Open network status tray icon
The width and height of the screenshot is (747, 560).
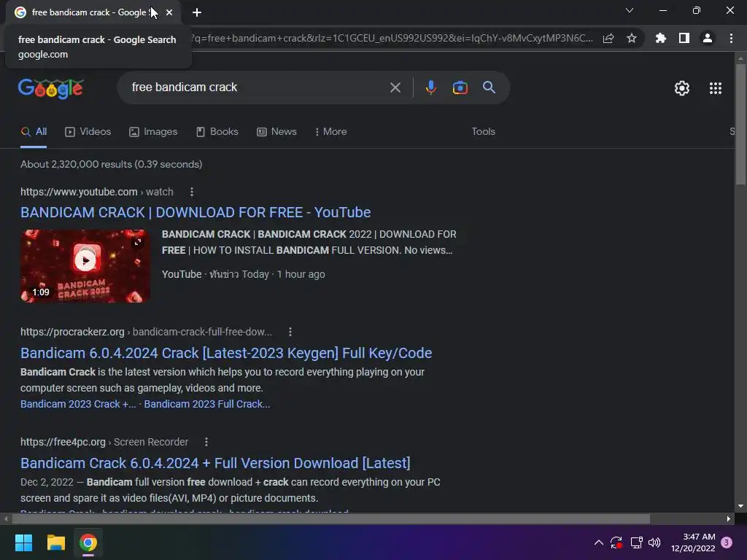(x=636, y=542)
